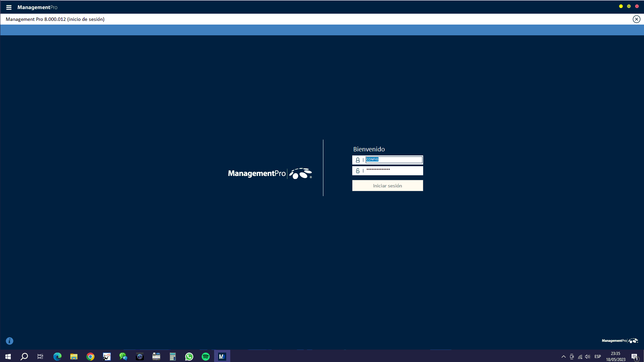This screenshot has height=362, width=644.
Task: Open the Calculator from the taskbar
Action: point(173,357)
